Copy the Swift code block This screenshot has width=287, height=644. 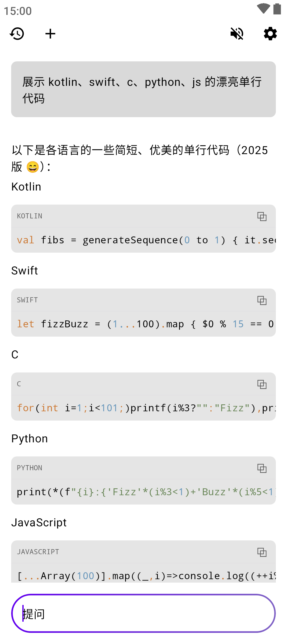(x=262, y=300)
